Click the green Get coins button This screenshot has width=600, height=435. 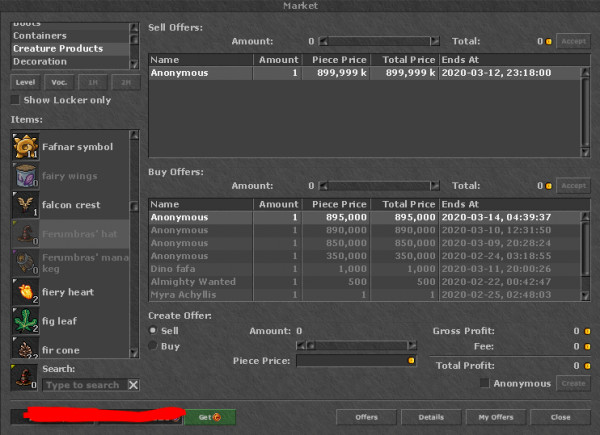[210, 417]
